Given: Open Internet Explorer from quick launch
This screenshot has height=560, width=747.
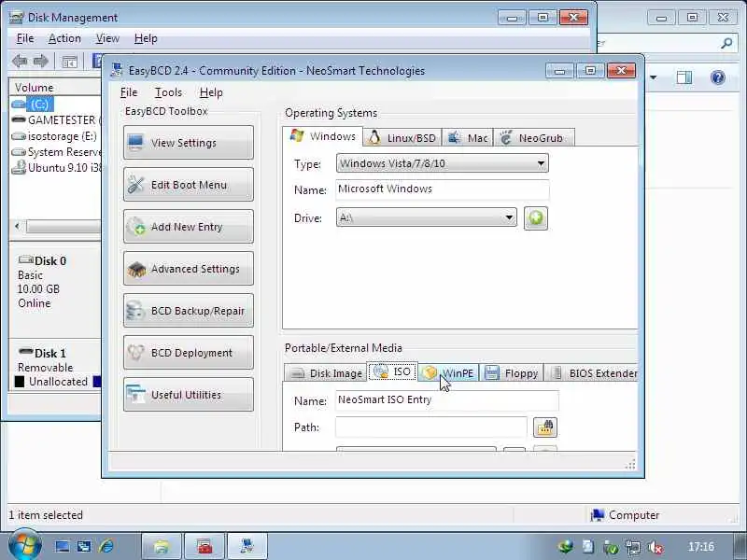Looking at the screenshot, I should pos(106,546).
